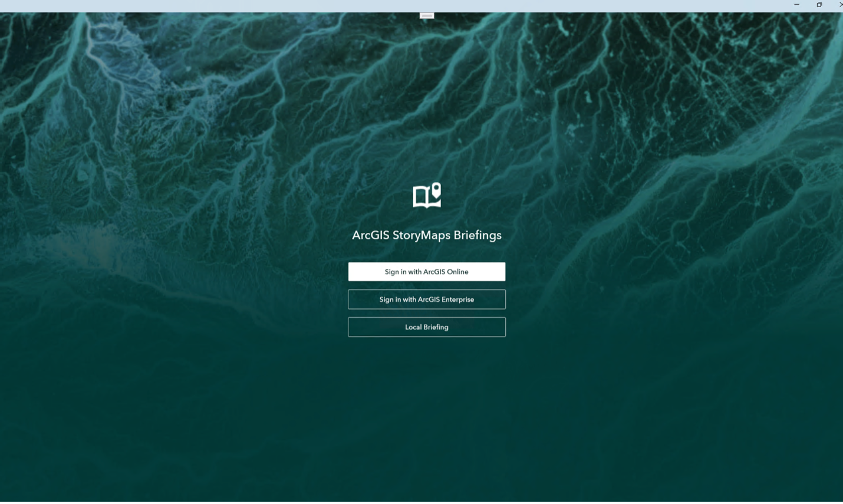Minimize the StoryMaps Briefings window
This screenshot has width=843, height=504.
point(796,5)
